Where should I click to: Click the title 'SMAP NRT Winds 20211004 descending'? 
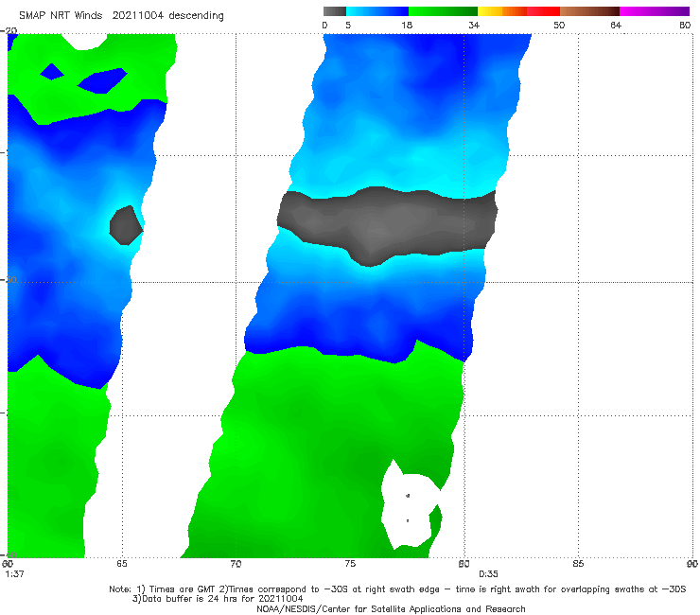click(121, 16)
